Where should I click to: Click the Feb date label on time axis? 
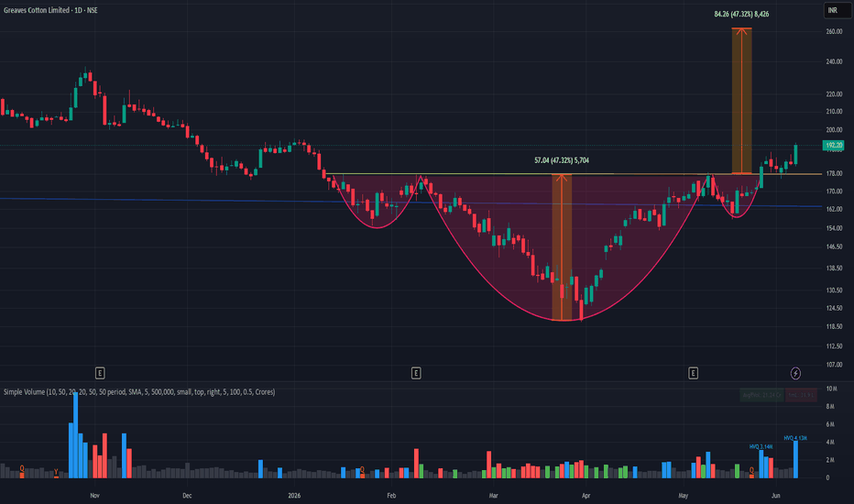(391, 495)
